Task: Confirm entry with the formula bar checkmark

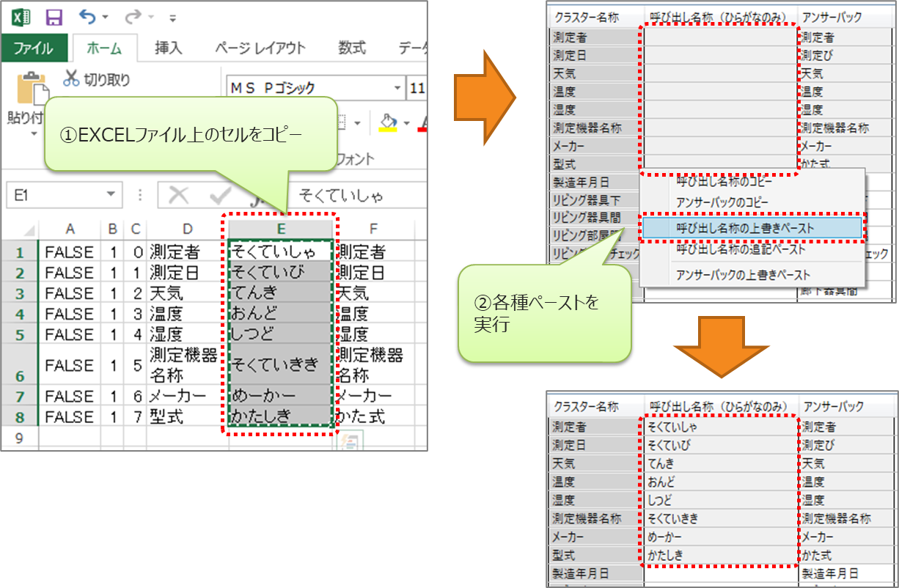Action: [219, 196]
